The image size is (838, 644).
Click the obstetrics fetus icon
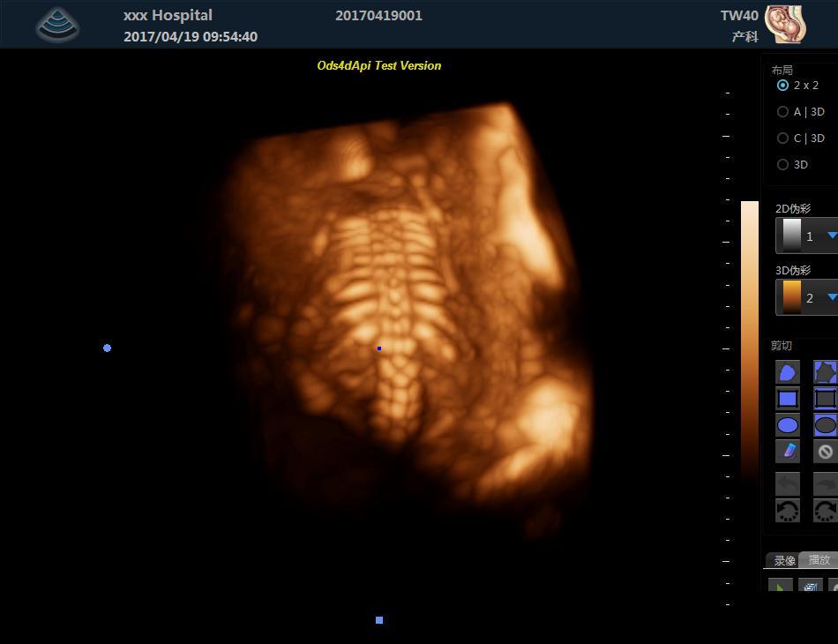coord(785,25)
